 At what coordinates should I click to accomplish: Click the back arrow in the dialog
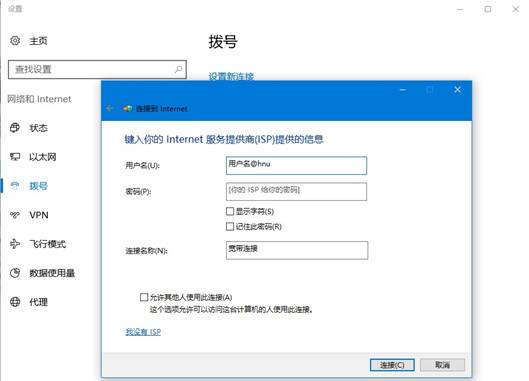pyautogui.click(x=110, y=108)
